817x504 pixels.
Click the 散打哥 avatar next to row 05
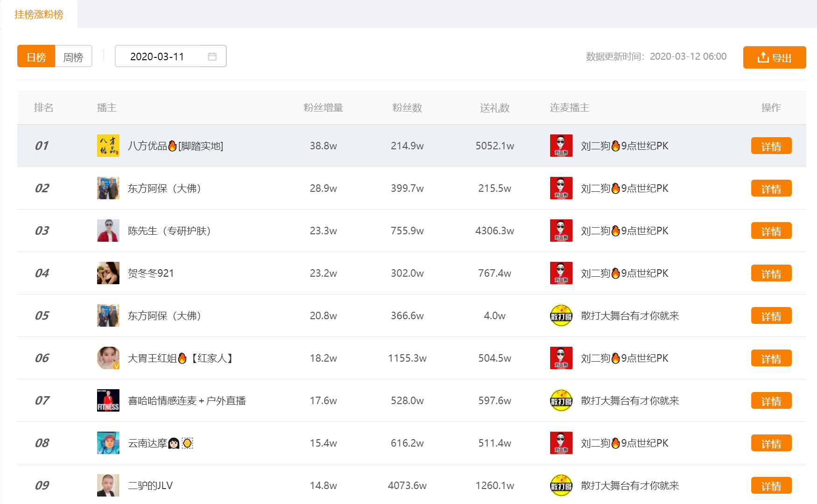[561, 315]
